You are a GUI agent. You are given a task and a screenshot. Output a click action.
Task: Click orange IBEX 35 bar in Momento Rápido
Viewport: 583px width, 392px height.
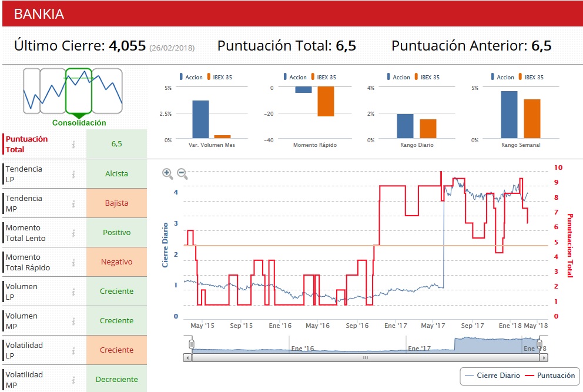[326, 102]
